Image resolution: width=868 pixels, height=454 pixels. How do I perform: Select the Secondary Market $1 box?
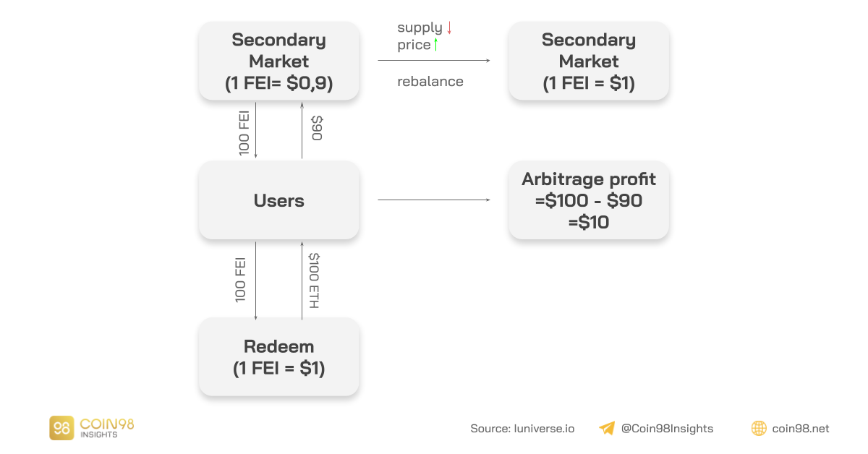point(588,61)
